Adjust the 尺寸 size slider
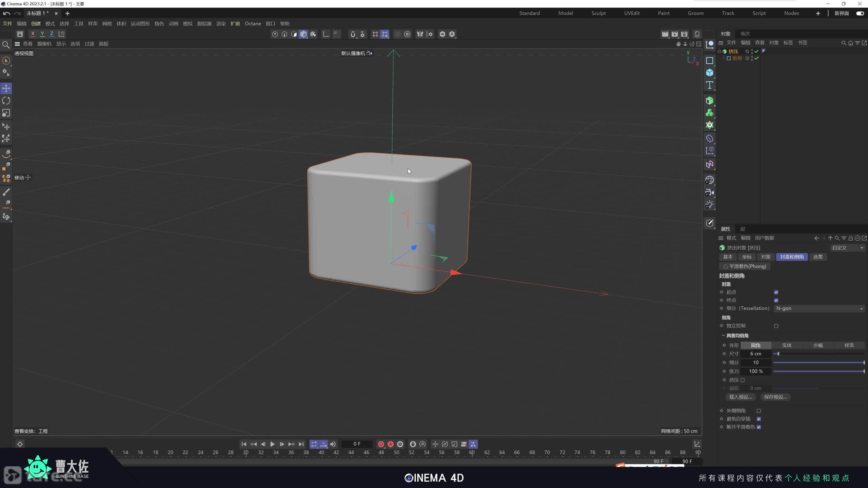The image size is (868, 488). tap(778, 354)
